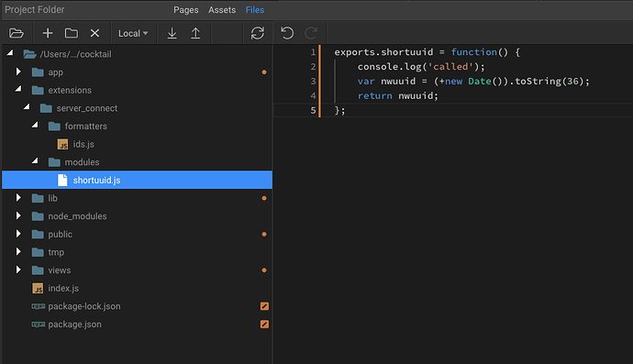The image size is (633, 364).
Task: Select the shortuuid.js file row
Action: [137, 180]
